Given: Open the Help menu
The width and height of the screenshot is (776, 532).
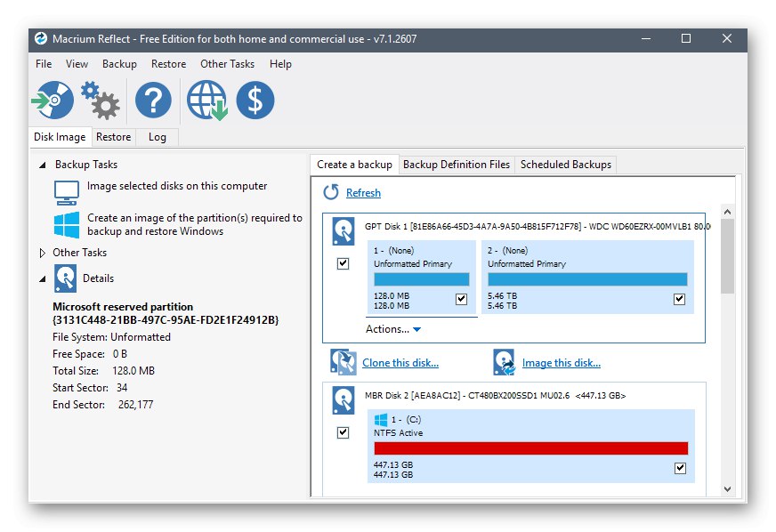Looking at the screenshot, I should (280, 64).
